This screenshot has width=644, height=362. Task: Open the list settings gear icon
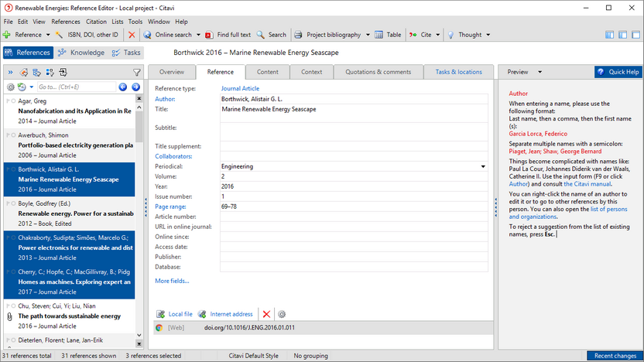(x=11, y=87)
